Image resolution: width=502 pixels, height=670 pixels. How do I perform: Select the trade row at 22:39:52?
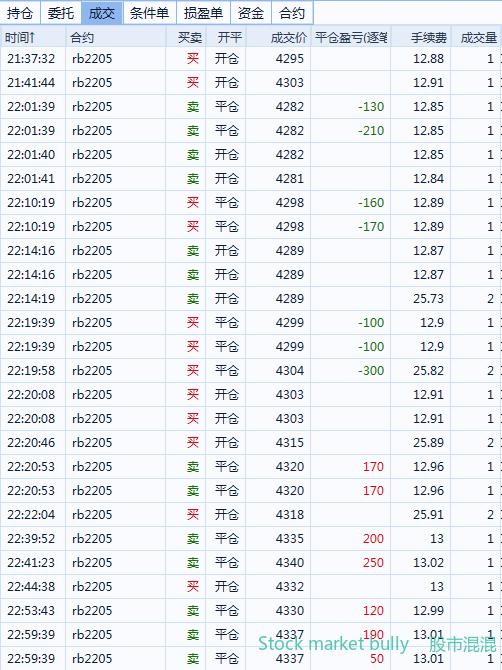(251, 538)
